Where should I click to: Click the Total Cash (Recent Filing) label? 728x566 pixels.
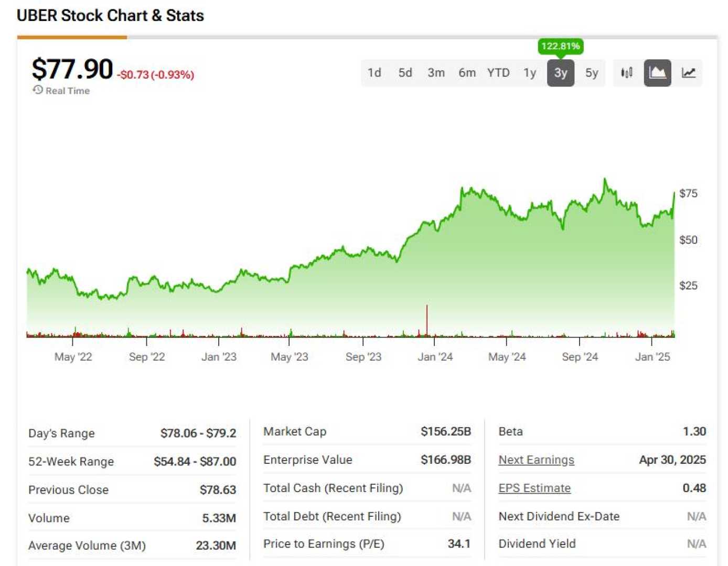tap(333, 488)
